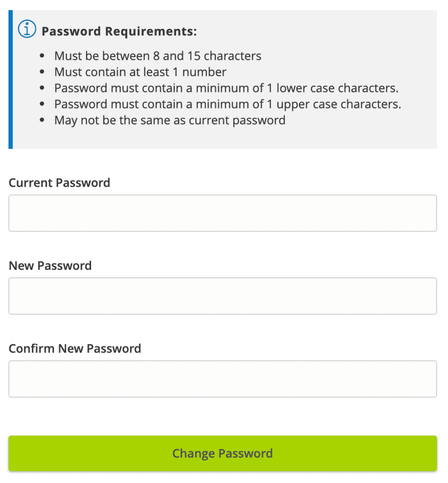Click the "at least 1 number" requirement text
This screenshot has height=483, width=448.
[140, 72]
